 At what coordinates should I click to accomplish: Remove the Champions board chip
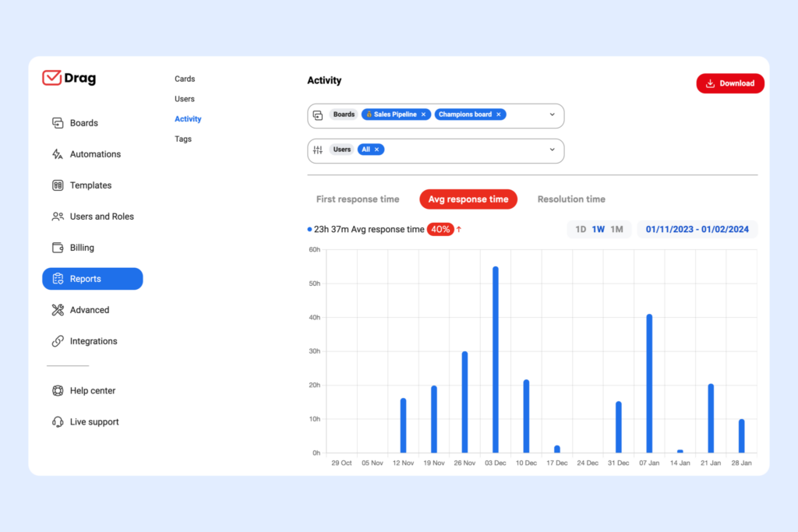(x=499, y=115)
